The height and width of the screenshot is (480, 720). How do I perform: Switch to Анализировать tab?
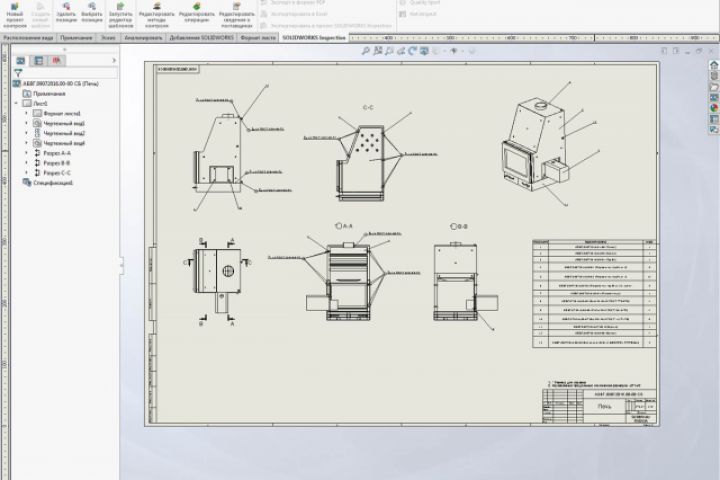[x=143, y=38]
